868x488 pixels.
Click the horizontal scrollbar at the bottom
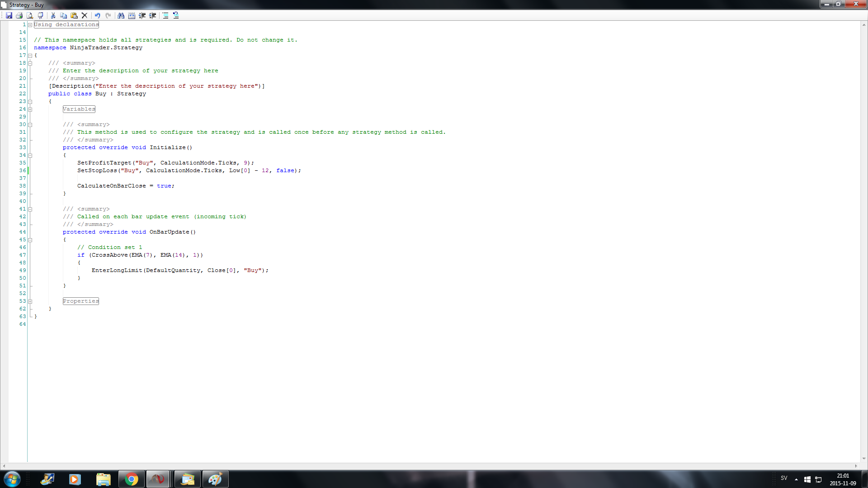pyautogui.click(x=429, y=466)
